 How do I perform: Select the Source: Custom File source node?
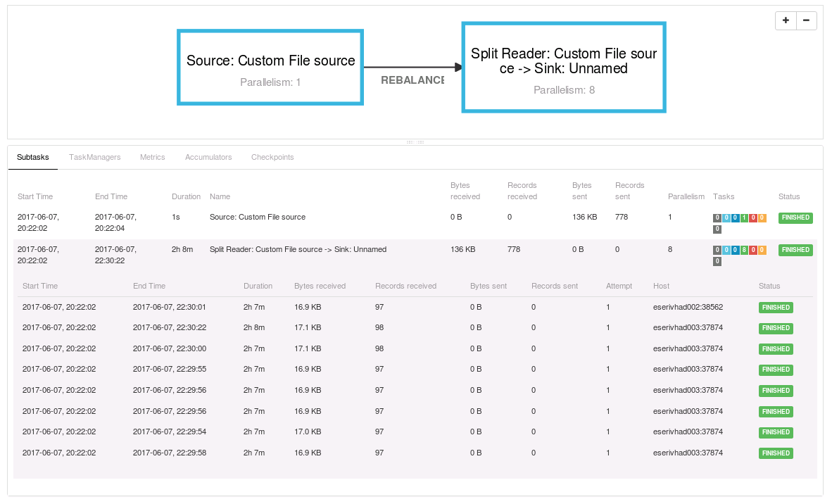(270, 68)
